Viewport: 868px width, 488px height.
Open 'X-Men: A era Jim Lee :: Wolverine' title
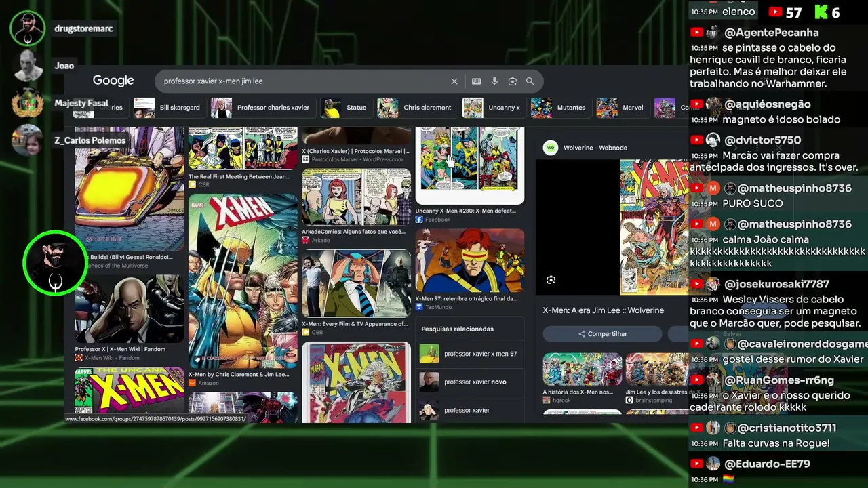tap(604, 310)
